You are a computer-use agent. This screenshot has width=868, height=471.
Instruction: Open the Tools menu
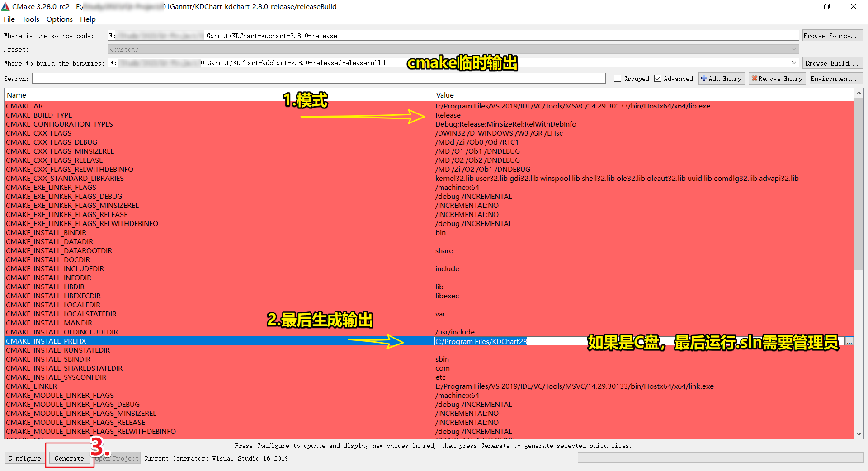pyautogui.click(x=31, y=19)
